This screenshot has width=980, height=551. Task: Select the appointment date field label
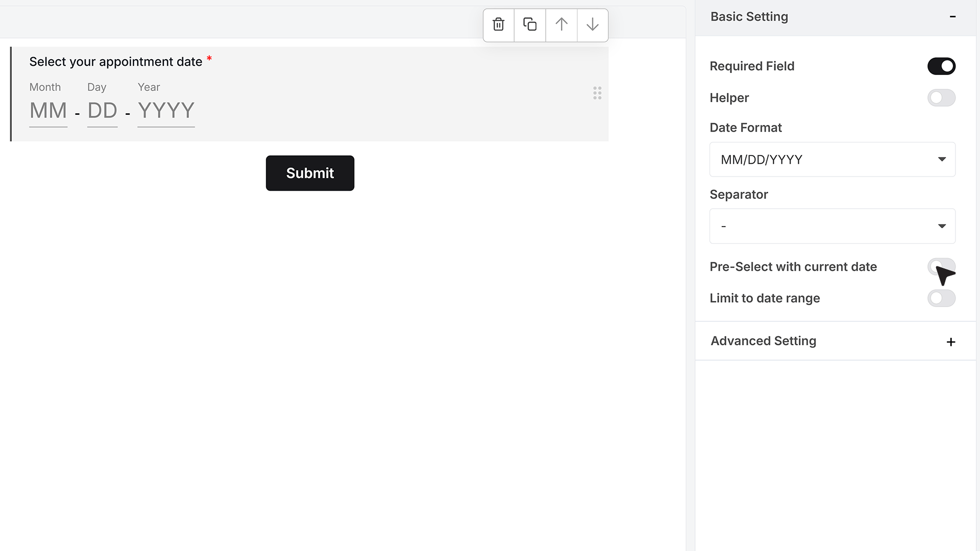point(116,62)
